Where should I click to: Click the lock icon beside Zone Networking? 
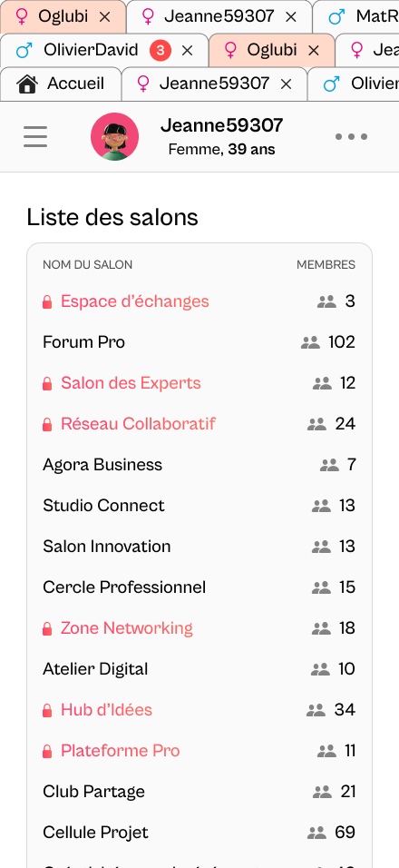pyautogui.click(x=47, y=628)
